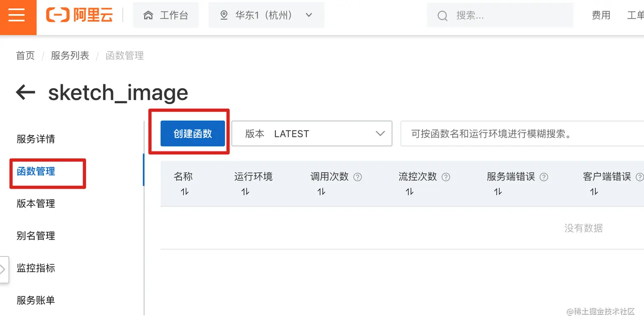Sort the table by 名称 column
Image resolution: width=644 pixels, height=325 pixels.
pos(184,192)
